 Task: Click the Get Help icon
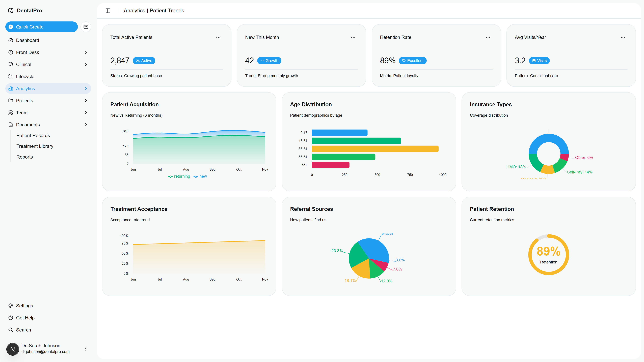click(11, 318)
